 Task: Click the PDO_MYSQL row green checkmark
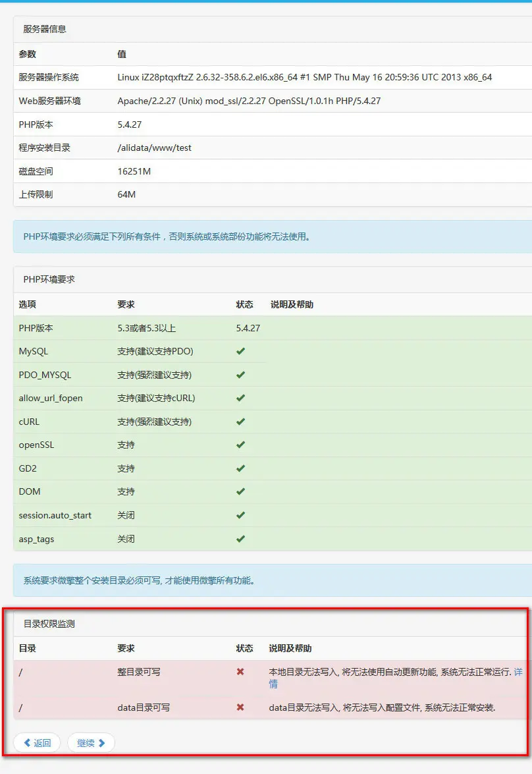(240, 375)
